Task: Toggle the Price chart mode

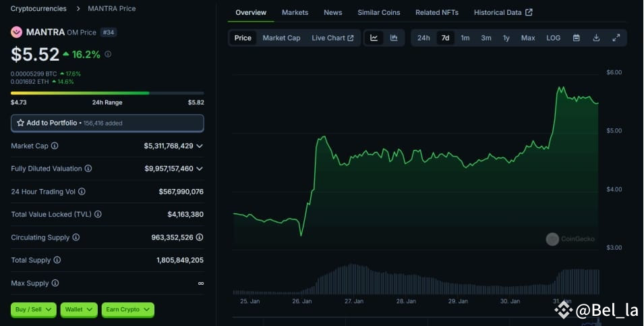Action: click(243, 38)
